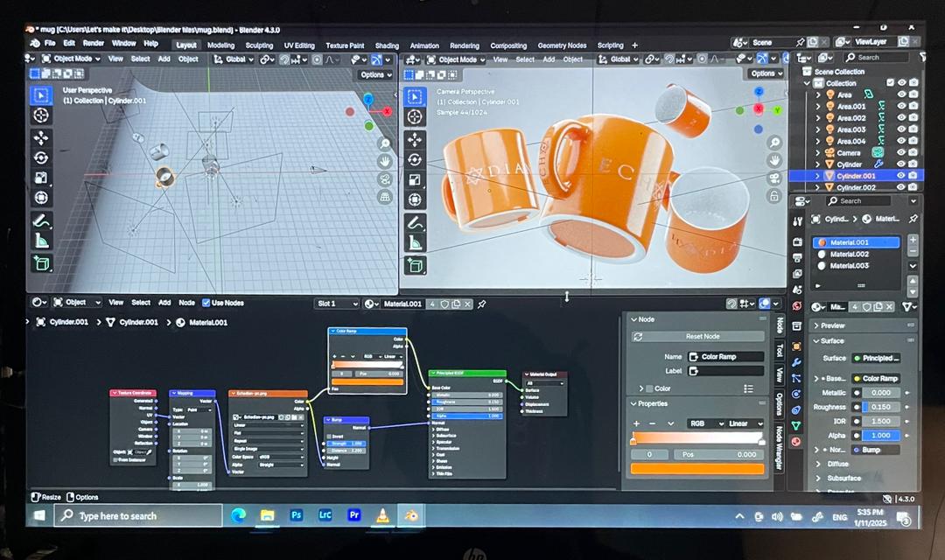The image size is (945, 560).
Task: Click the camera view icon in User Perspective viewport
Action: 384,179
